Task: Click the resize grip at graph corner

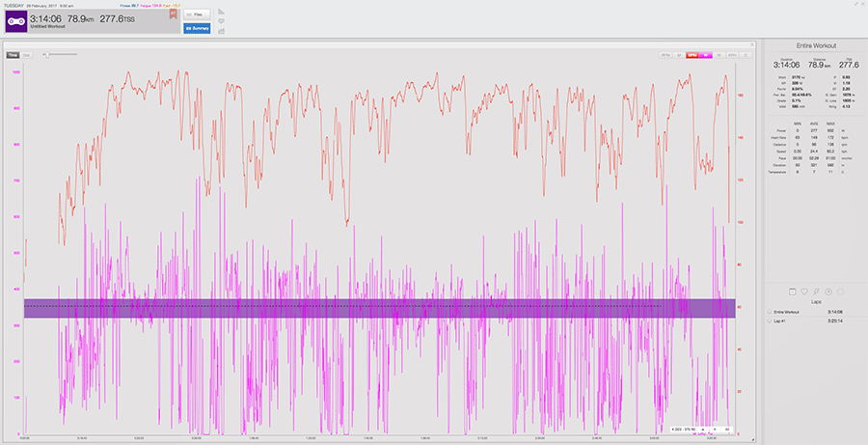Action: pyautogui.click(x=755, y=440)
